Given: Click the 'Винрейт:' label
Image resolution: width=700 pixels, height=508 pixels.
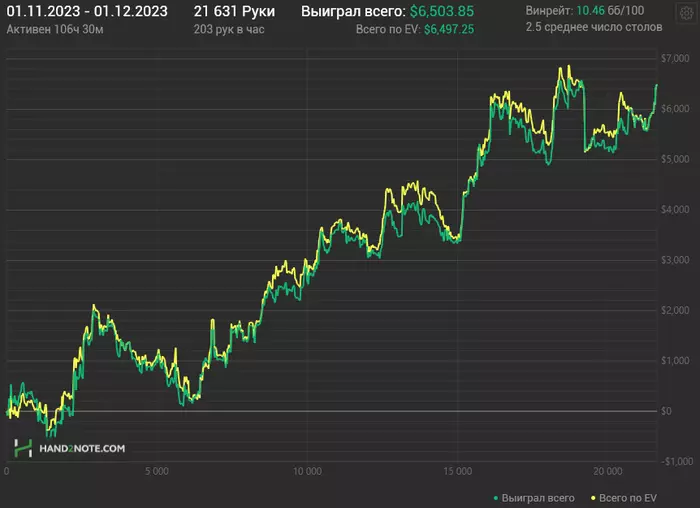Looking at the screenshot, I should pyautogui.click(x=549, y=10).
